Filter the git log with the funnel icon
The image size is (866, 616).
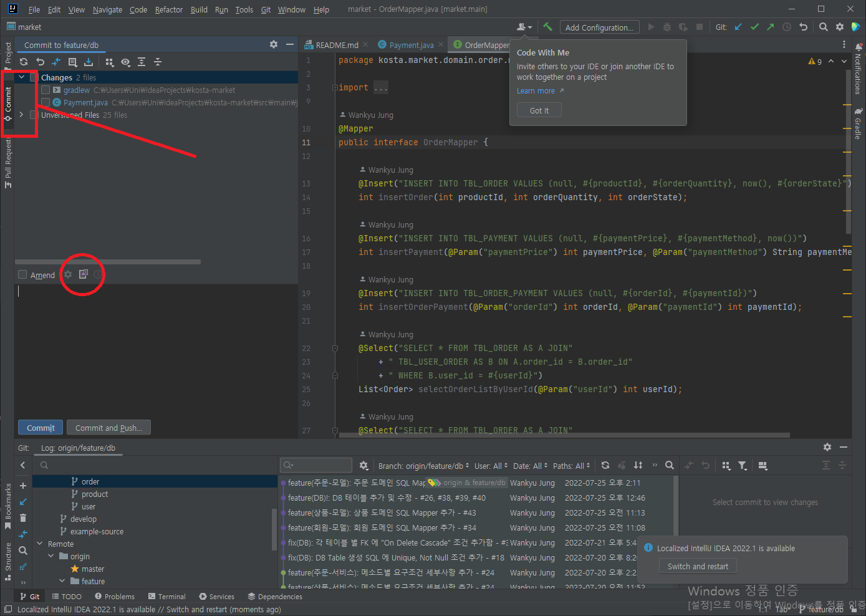742,465
